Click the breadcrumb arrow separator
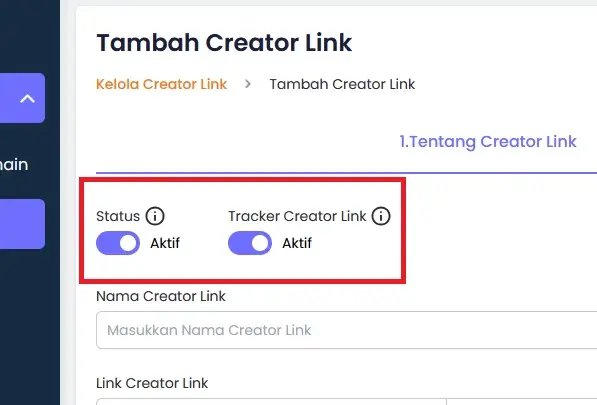Screen dimensions: 597x405 tap(248, 84)
